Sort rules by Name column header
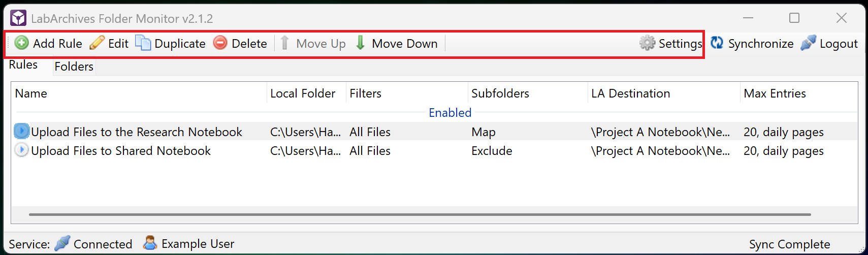This screenshot has width=868, height=255. [x=31, y=93]
